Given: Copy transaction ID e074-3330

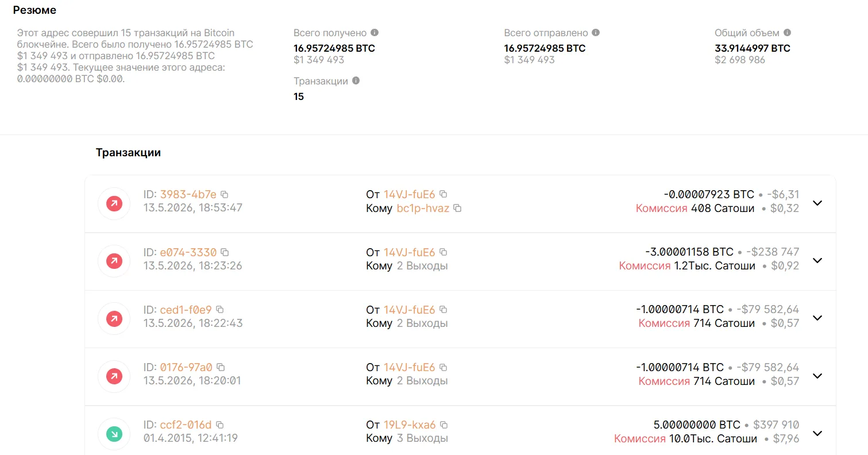Looking at the screenshot, I should (x=225, y=252).
